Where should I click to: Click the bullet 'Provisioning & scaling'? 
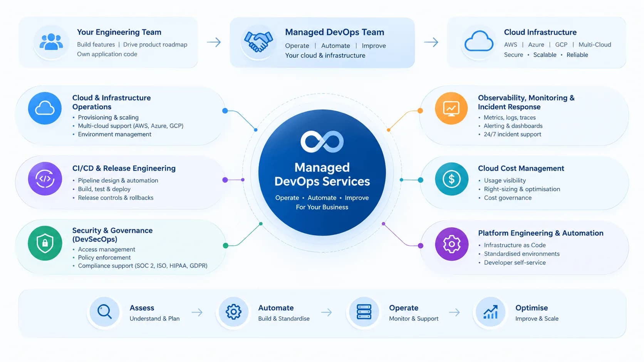pyautogui.click(x=108, y=117)
